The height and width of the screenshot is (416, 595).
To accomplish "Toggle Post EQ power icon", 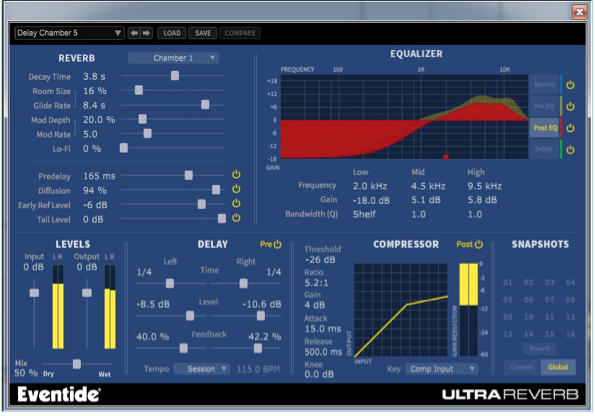I will (570, 128).
